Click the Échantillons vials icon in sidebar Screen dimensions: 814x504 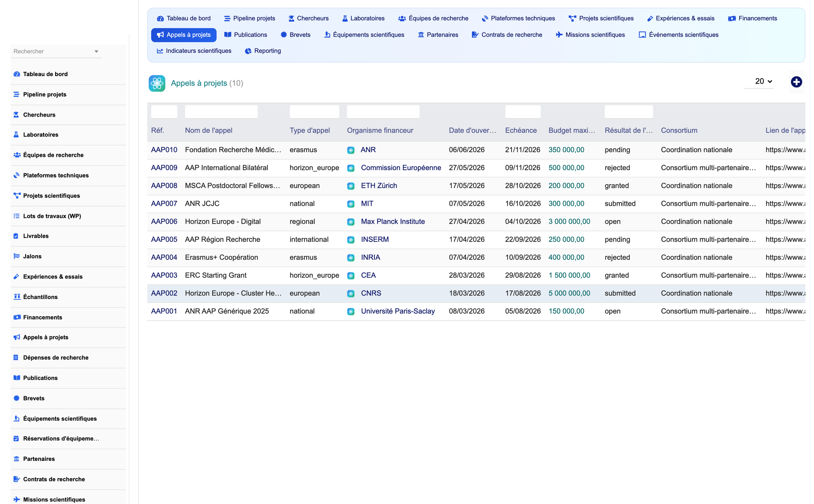pos(17,297)
